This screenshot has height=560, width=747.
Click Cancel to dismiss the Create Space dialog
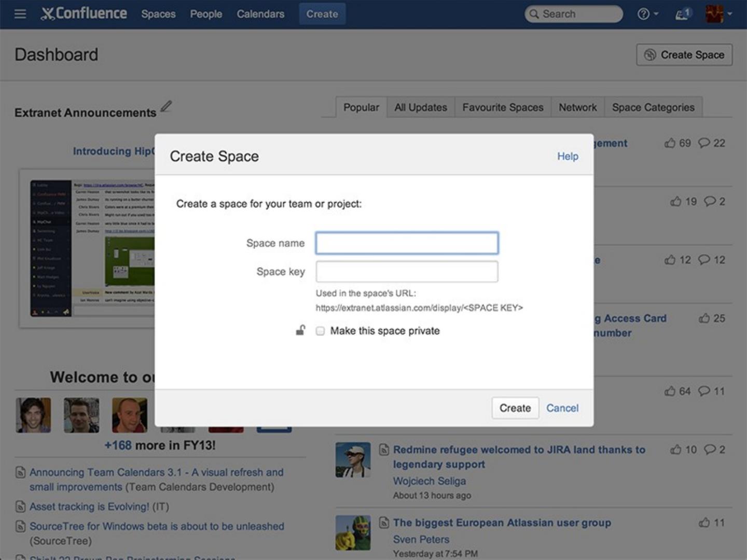click(x=562, y=408)
